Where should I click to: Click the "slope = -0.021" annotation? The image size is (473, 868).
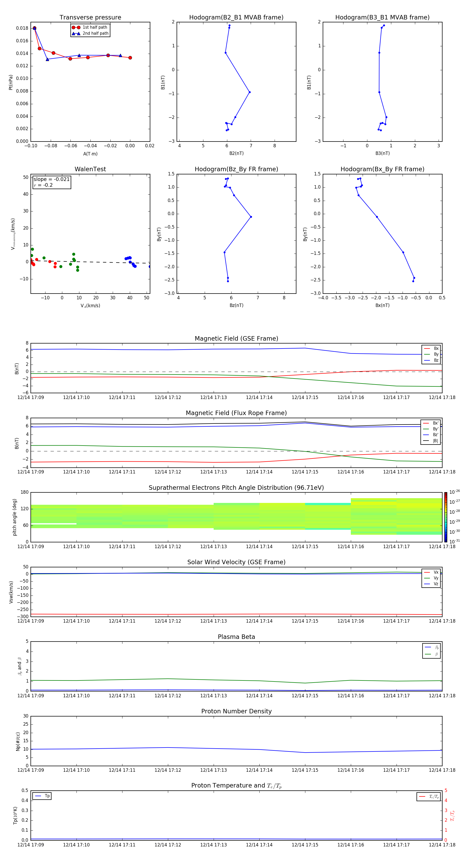(52, 179)
